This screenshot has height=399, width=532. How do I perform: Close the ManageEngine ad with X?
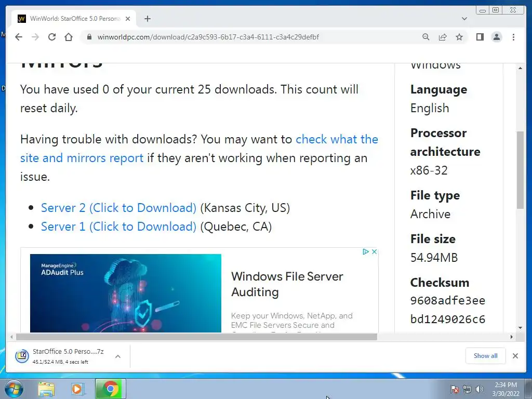click(x=374, y=252)
